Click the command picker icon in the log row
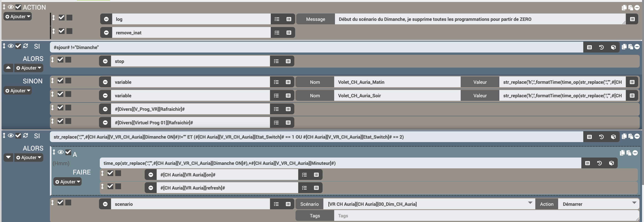 point(289,19)
